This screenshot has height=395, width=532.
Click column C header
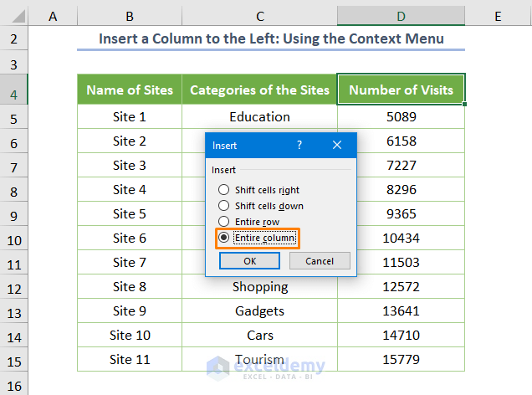click(x=260, y=15)
